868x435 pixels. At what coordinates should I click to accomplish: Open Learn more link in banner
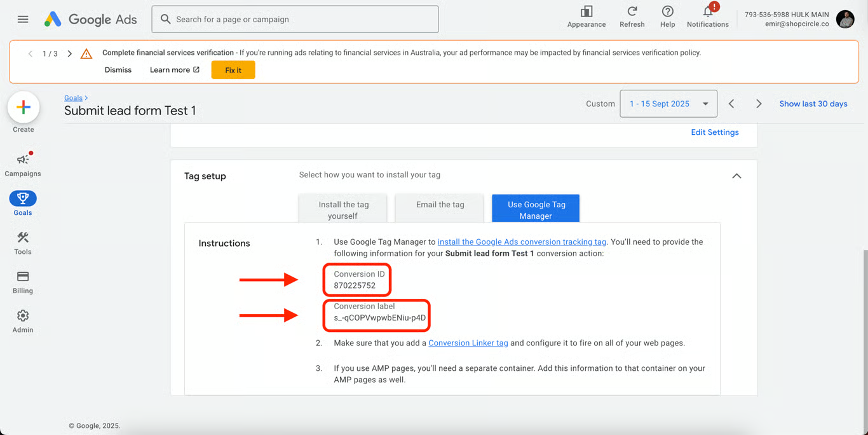(175, 70)
